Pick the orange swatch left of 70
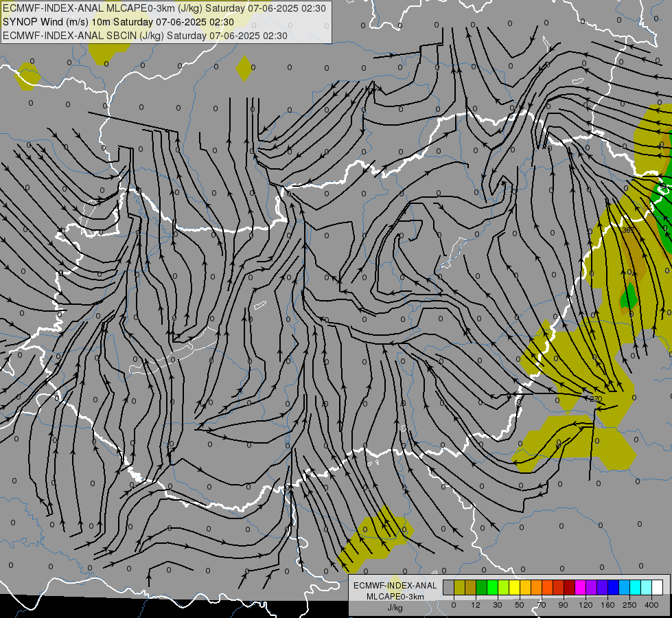 pos(537,587)
